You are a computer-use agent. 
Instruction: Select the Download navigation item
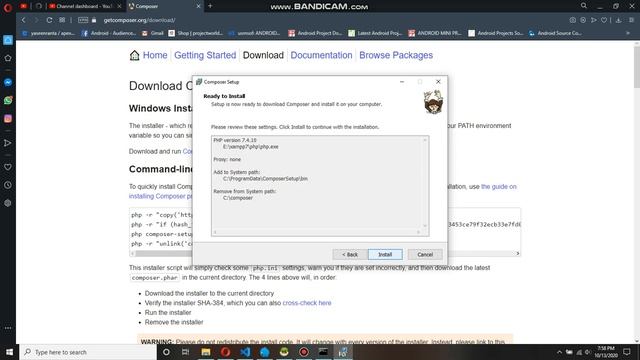[263, 55]
